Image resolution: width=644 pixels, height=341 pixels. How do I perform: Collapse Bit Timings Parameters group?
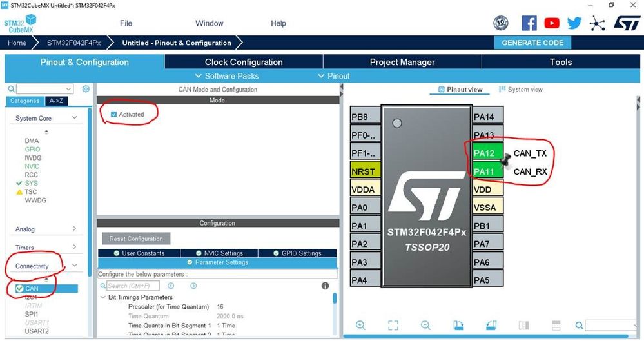(x=103, y=297)
